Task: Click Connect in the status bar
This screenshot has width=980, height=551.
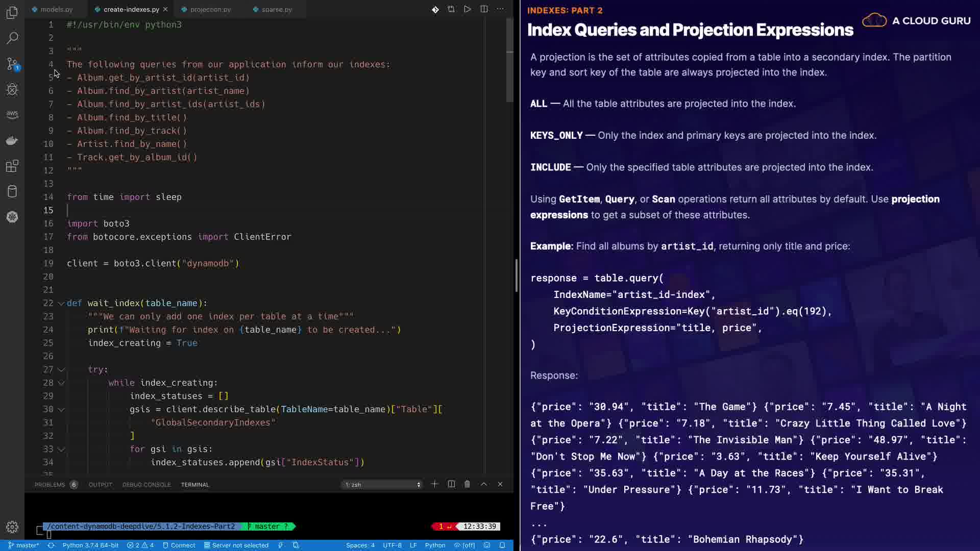Action: (x=179, y=545)
